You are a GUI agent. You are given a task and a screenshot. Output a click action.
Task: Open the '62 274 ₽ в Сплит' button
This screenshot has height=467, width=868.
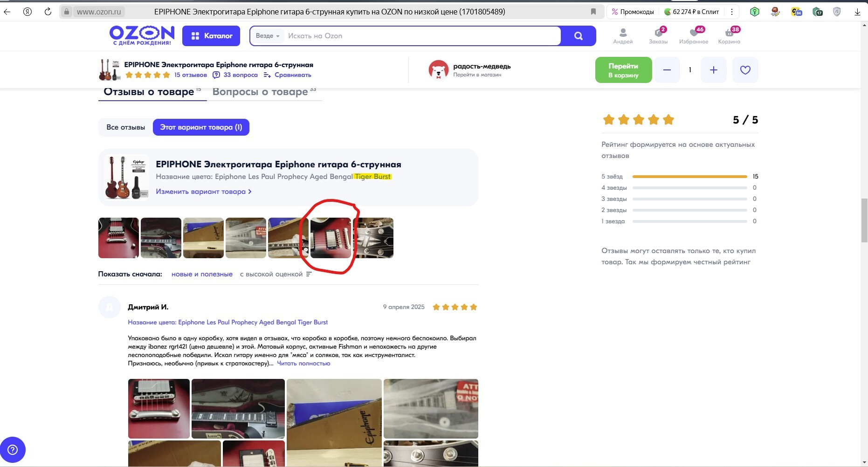click(x=692, y=12)
